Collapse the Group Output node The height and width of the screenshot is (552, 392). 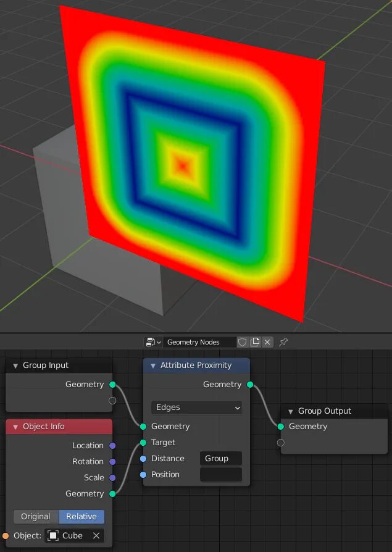click(290, 411)
